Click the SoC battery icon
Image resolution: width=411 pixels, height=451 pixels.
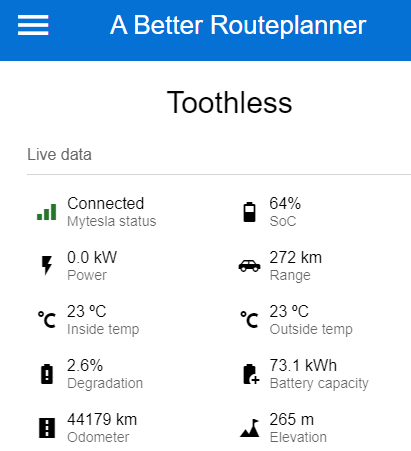pos(249,212)
